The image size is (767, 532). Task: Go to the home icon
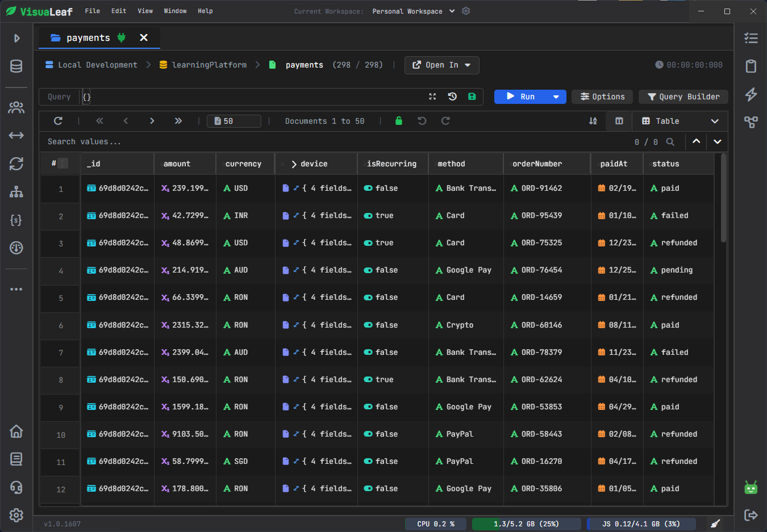[16, 431]
